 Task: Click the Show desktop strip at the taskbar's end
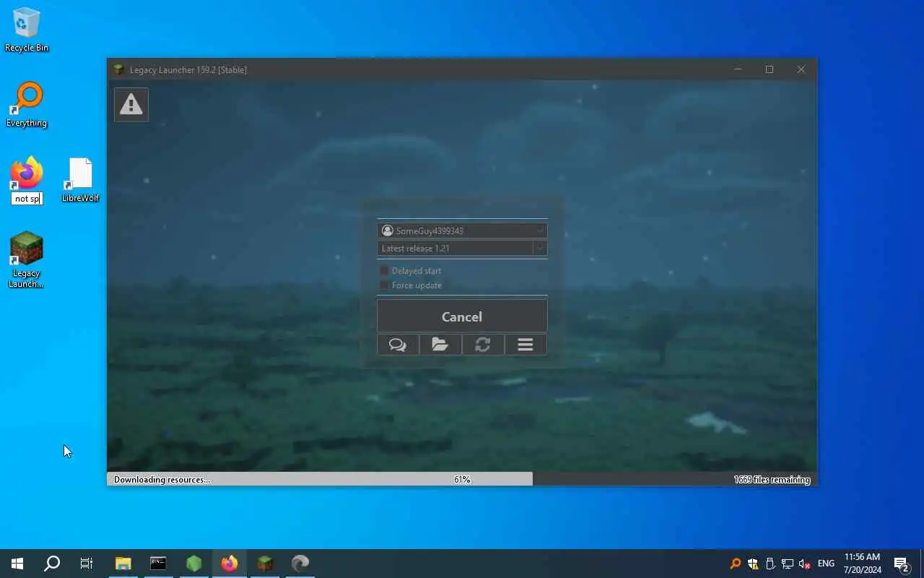[922, 564]
